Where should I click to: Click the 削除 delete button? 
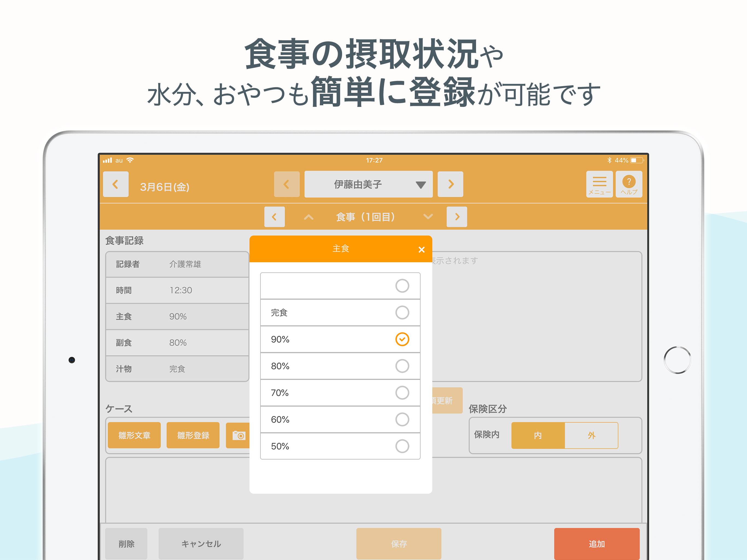point(126,544)
